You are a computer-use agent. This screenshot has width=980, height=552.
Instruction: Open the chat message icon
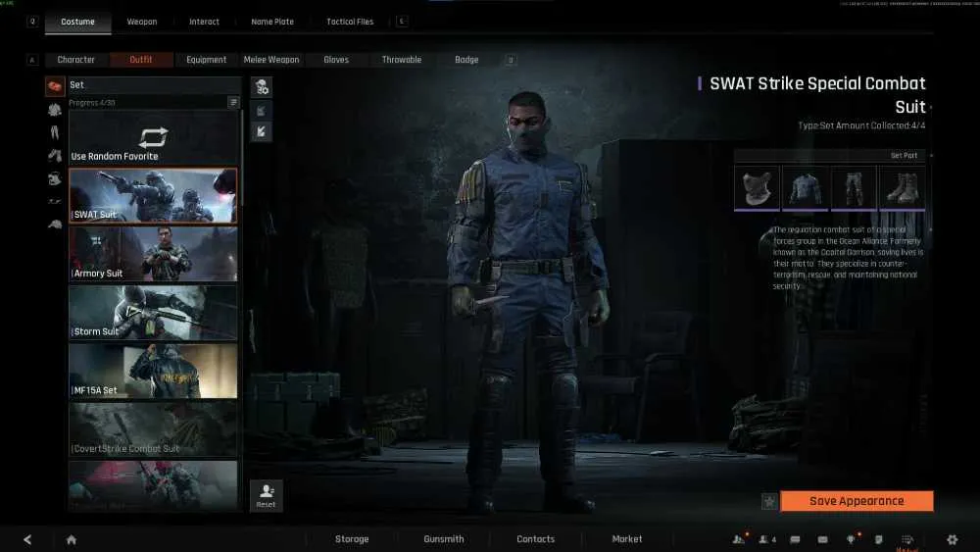tap(795, 539)
